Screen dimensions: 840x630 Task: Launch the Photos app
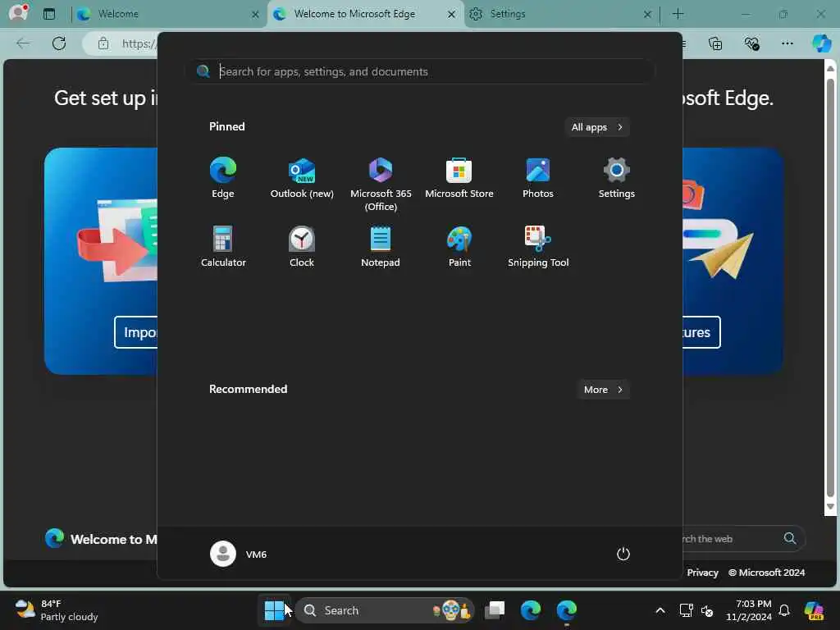tap(538, 178)
